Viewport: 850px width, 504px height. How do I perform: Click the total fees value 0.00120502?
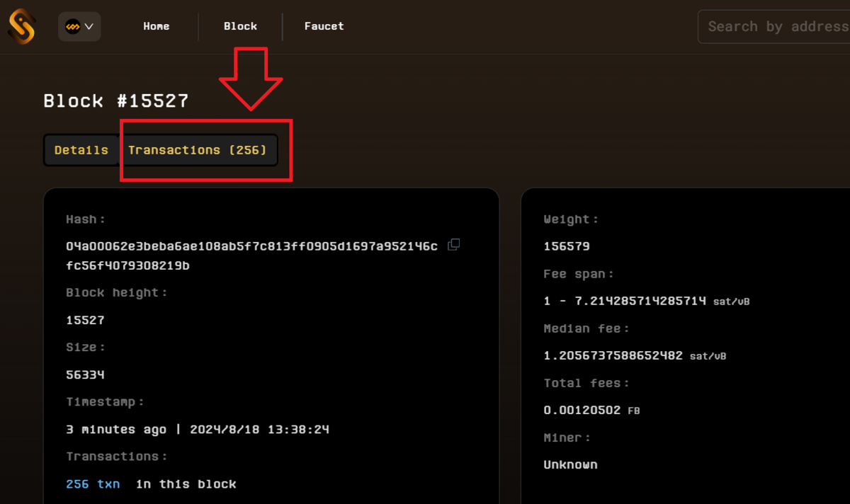(582, 410)
